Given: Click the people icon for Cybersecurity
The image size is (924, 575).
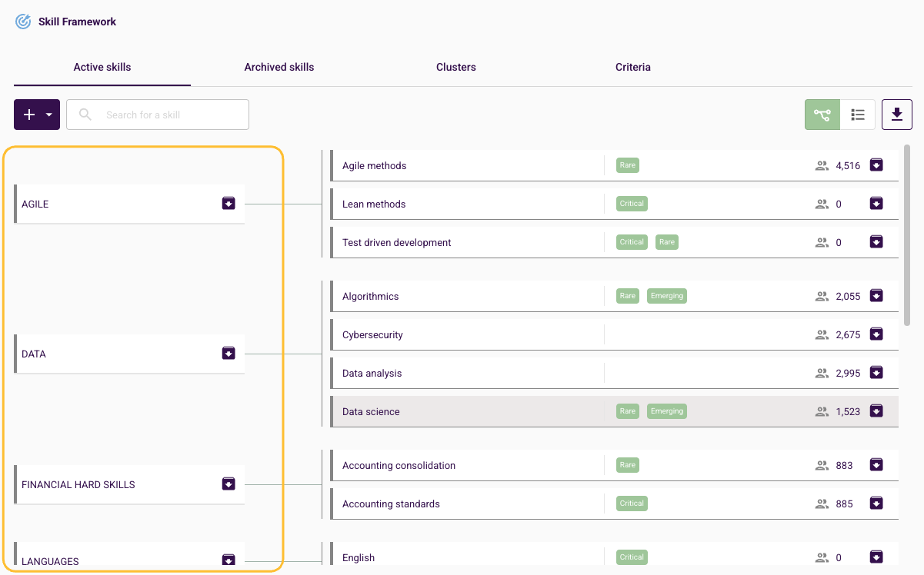Looking at the screenshot, I should 822,334.
